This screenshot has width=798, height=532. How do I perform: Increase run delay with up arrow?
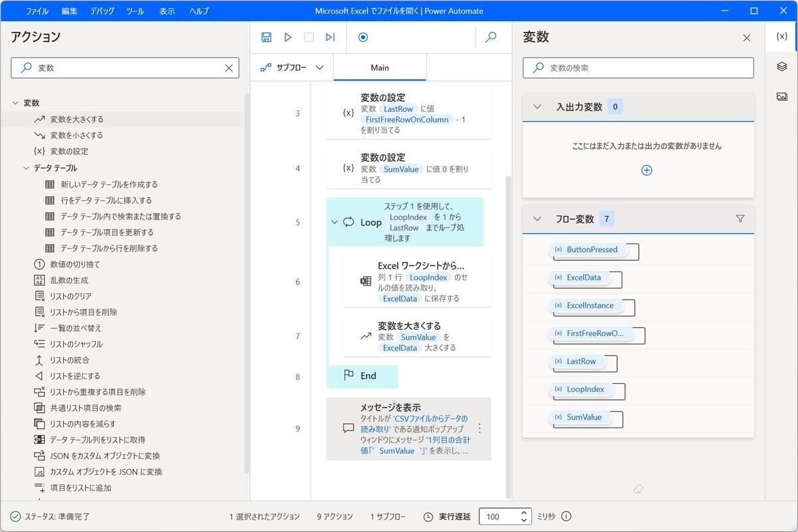coord(525,513)
